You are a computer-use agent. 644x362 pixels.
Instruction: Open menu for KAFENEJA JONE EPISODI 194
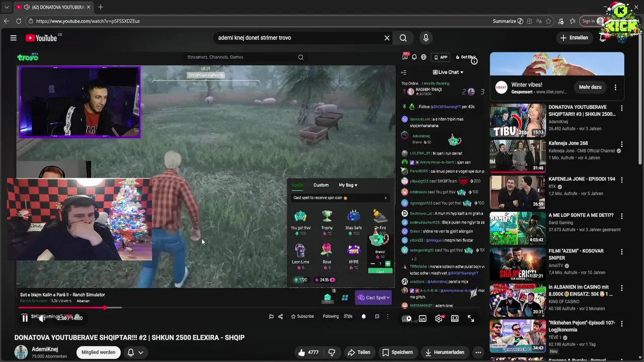click(x=622, y=179)
